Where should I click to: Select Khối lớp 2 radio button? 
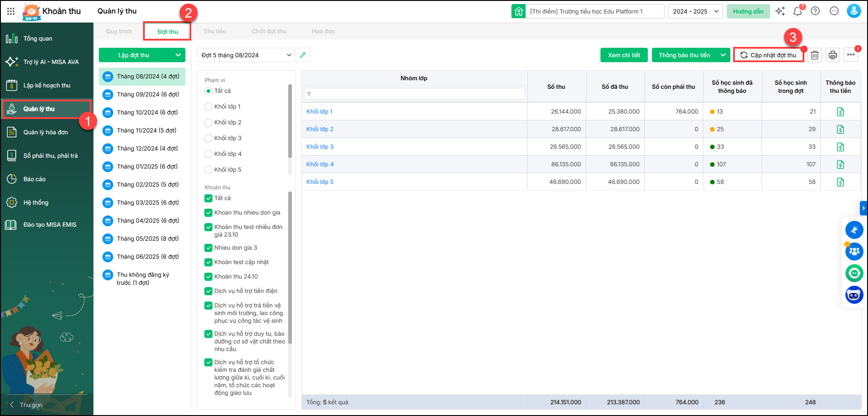208,123
